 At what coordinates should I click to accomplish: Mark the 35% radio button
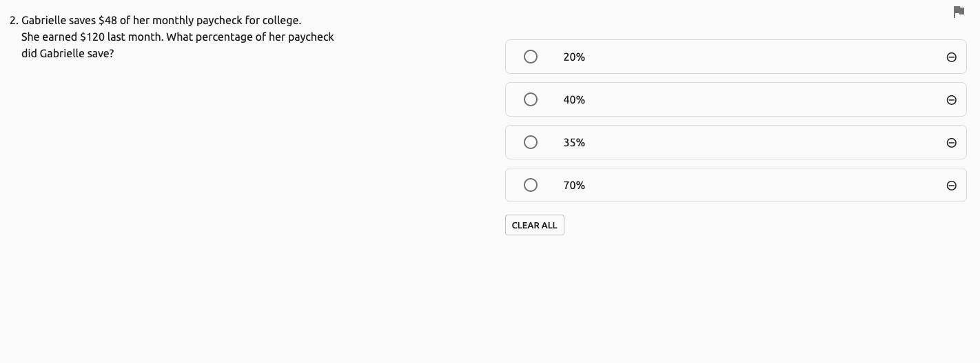coord(530,143)
